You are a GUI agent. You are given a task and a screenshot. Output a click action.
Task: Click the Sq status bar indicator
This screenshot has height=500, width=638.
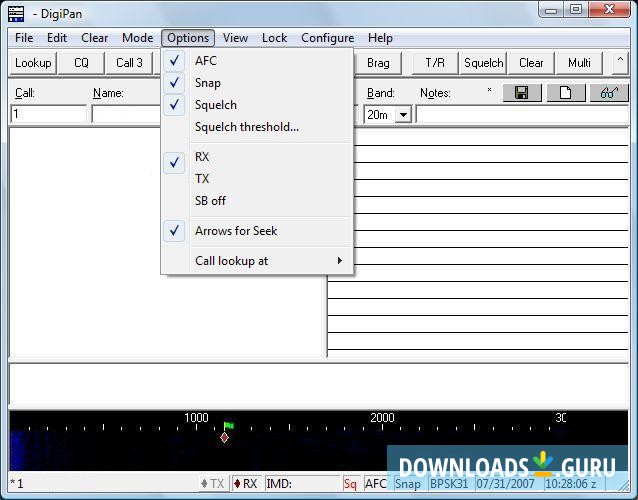350,484
